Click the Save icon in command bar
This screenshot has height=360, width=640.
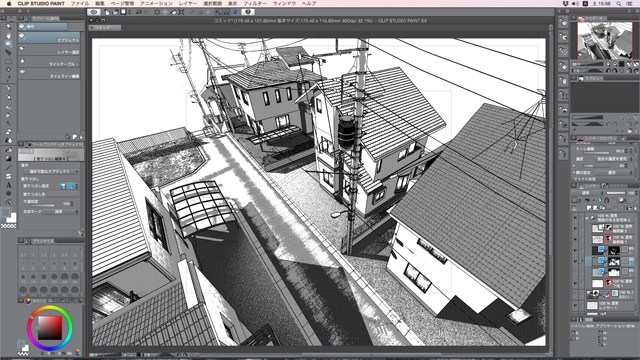[123, 12]
